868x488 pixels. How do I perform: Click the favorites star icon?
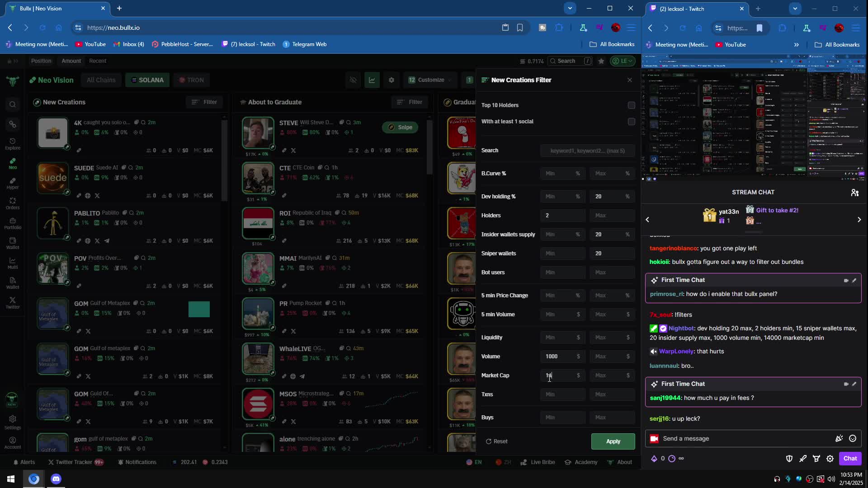pos(601,61)
